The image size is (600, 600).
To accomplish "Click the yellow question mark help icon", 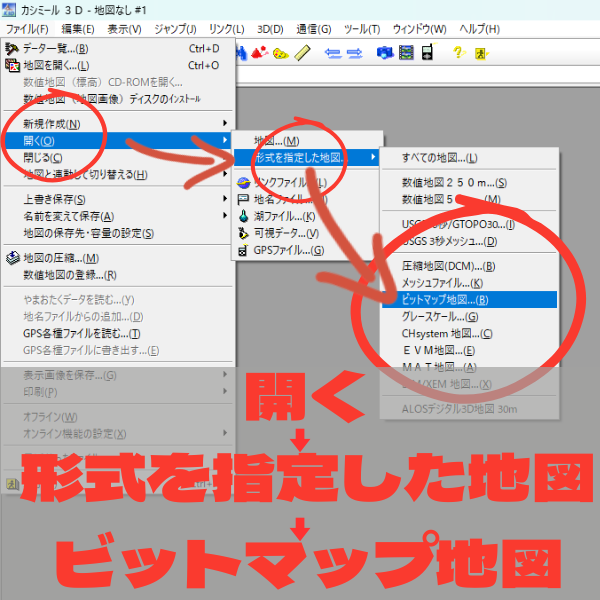I will pyautogui.click(x=457, y=52).
